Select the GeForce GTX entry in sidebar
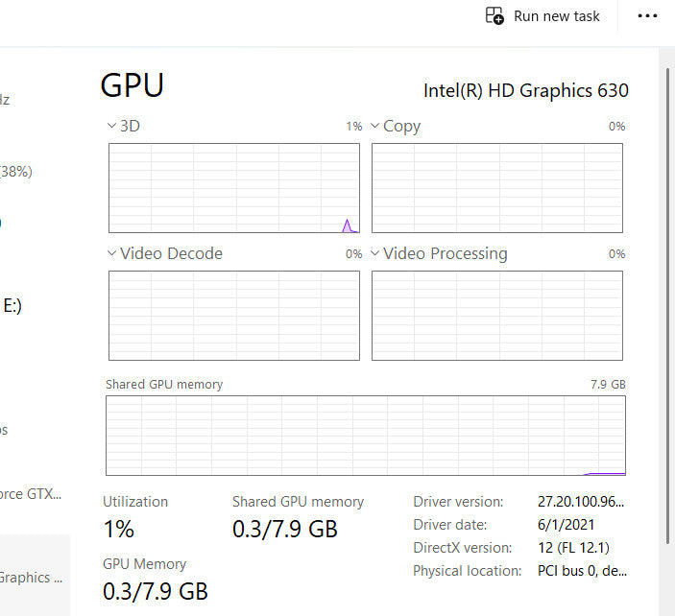 (x=31, y=494)
